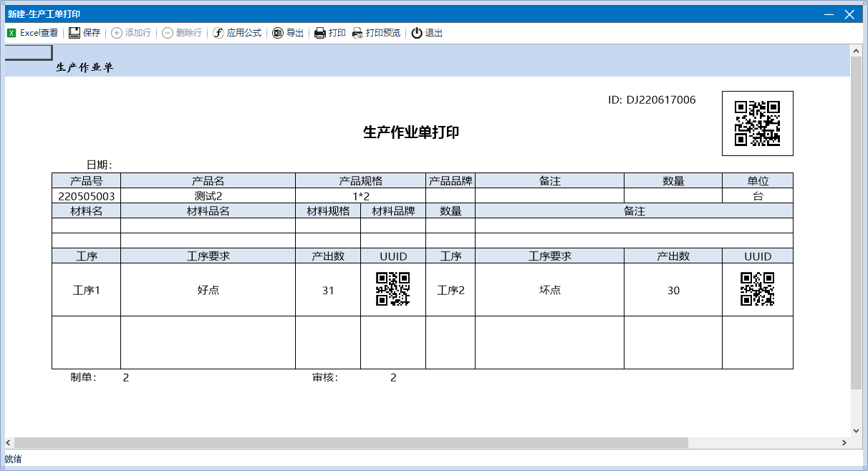The image size is (868, 471).
Task: Select the product number cell 220505003
Action: click(86, 195)
